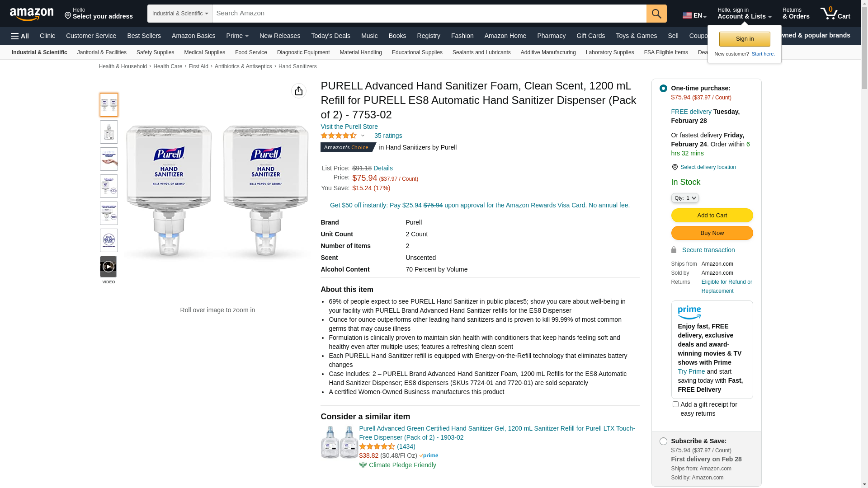Click the delivery location pin icon
The image size is (868, 488).
pyautogui.click(x=675, y=167)
